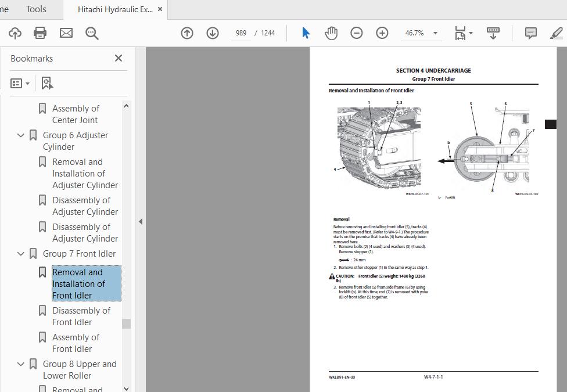Zoom out with minus button
567x392 pixels.
point(357,33)
